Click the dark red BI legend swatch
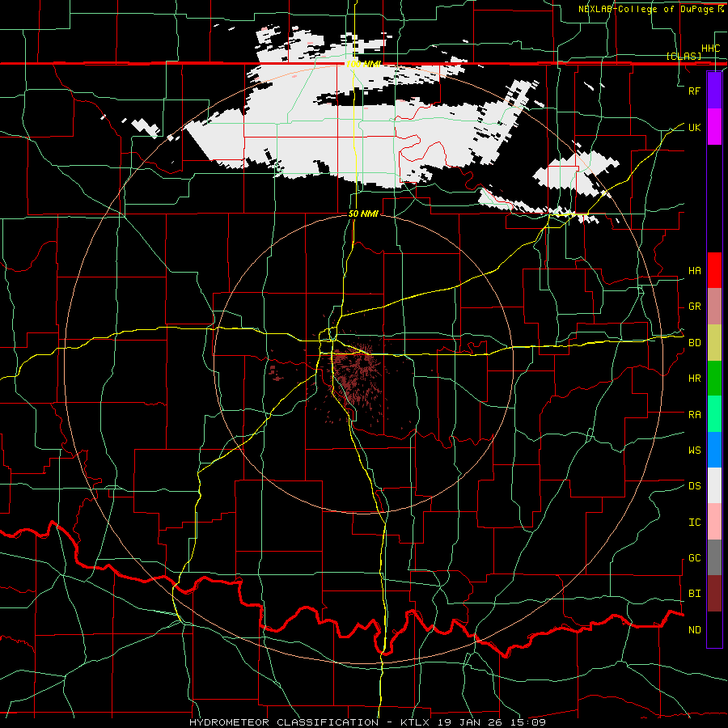The image size is (728, 728). click(x=714, y=594)
